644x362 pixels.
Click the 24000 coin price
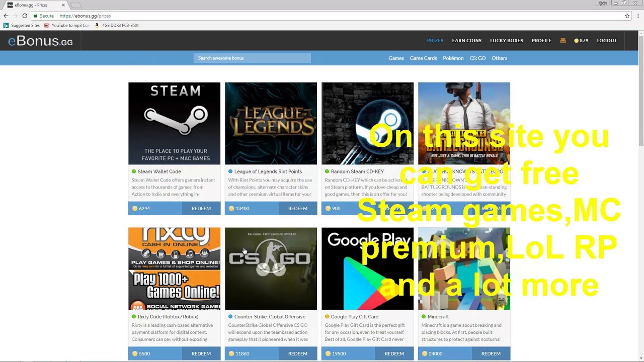pyautogui.click(x=433, y=353)
